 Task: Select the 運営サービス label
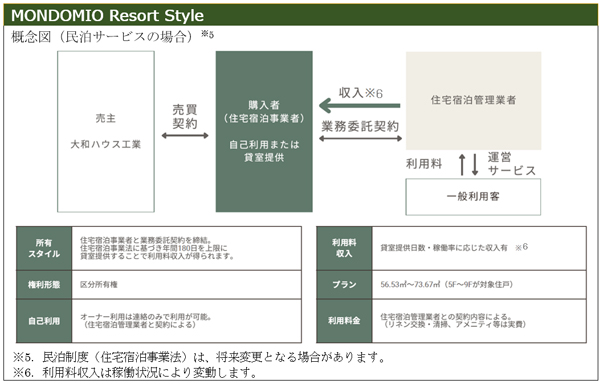(512, 164)
